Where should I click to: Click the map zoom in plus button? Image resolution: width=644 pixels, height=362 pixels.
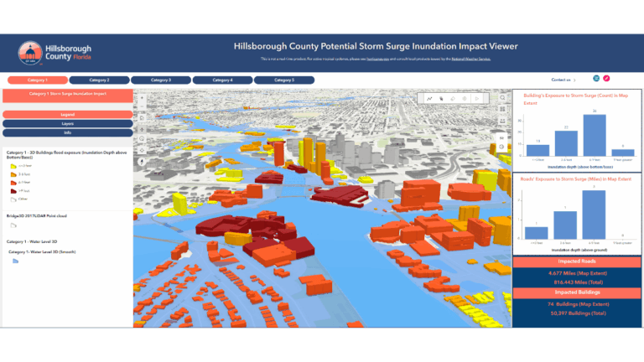click(x=141, y=98)
